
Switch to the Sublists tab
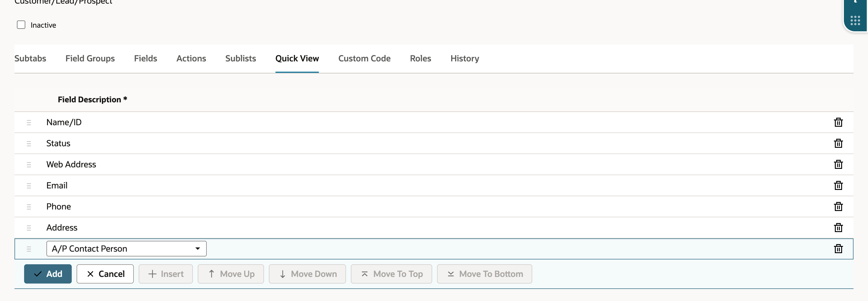(241, 59)
